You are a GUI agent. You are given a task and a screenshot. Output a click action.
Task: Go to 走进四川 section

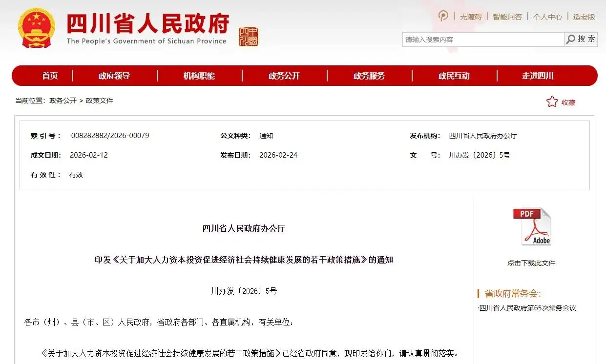click(538, 76)
